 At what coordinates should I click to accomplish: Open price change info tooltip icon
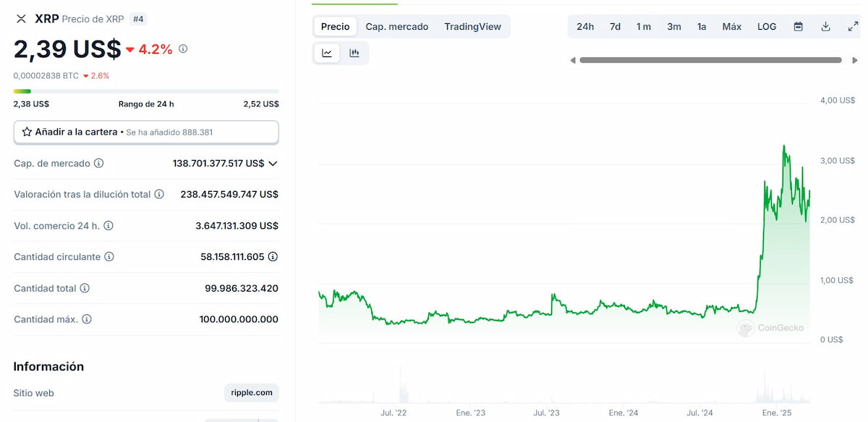coord(183,49)
